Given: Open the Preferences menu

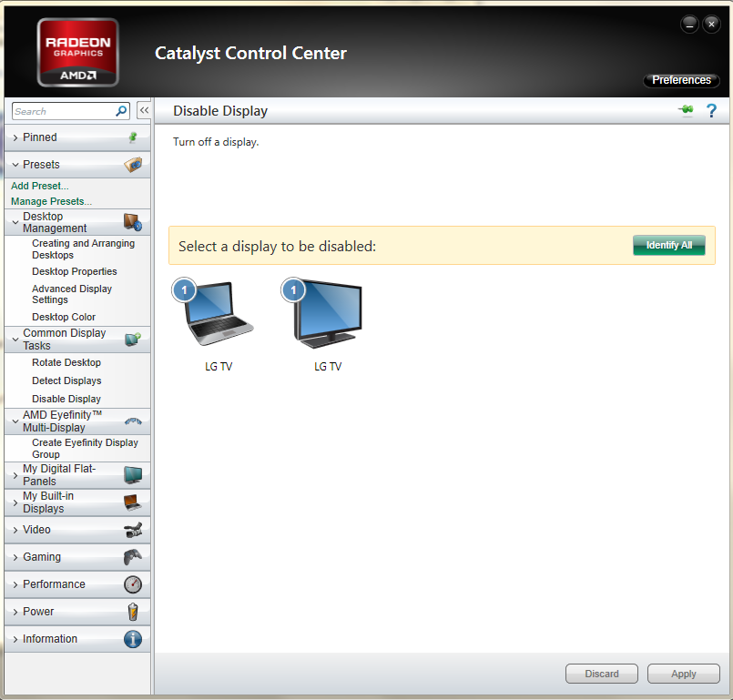Looking at the screenshot, I should coord(682,80).
